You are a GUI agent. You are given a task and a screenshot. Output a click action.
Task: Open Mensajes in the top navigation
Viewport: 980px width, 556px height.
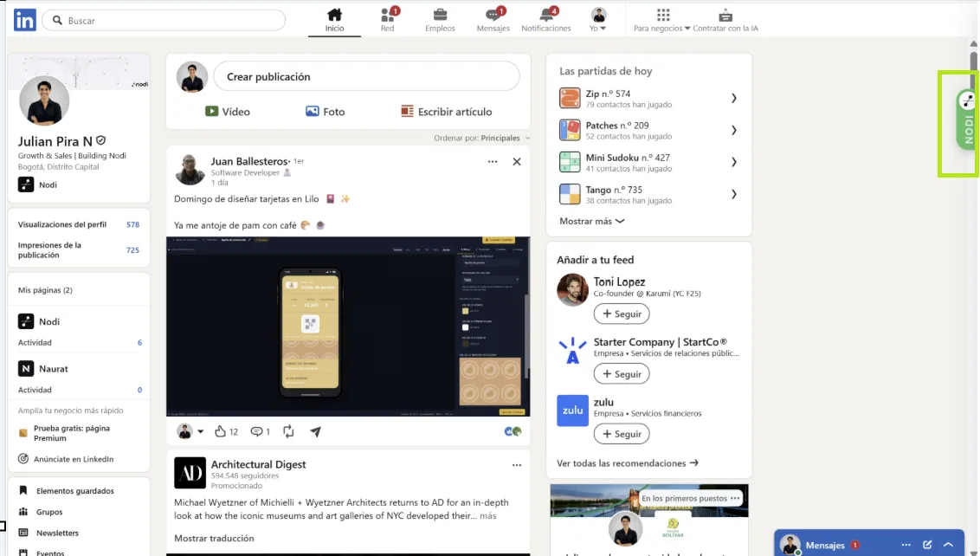(x=493, y=20)
